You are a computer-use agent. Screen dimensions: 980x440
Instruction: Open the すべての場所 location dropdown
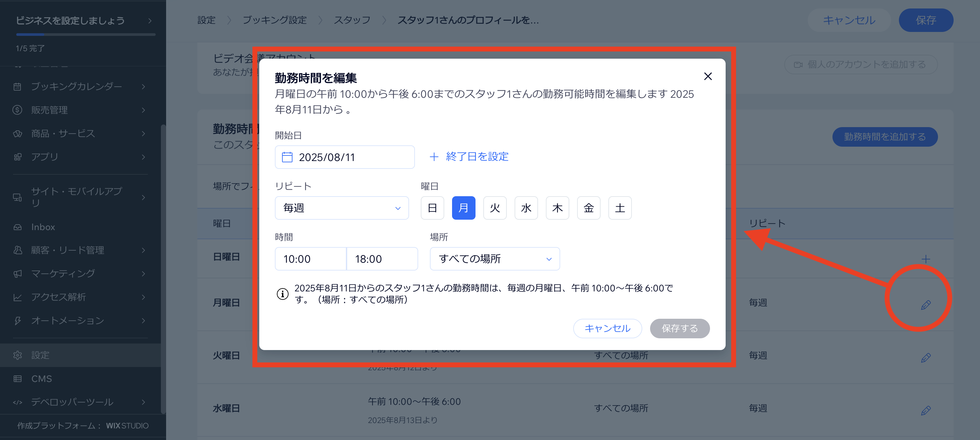(x=494, y=259)
